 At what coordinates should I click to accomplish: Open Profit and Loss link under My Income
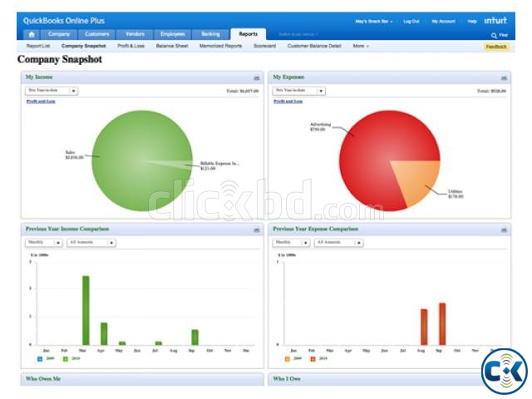(x=39, y=101)
